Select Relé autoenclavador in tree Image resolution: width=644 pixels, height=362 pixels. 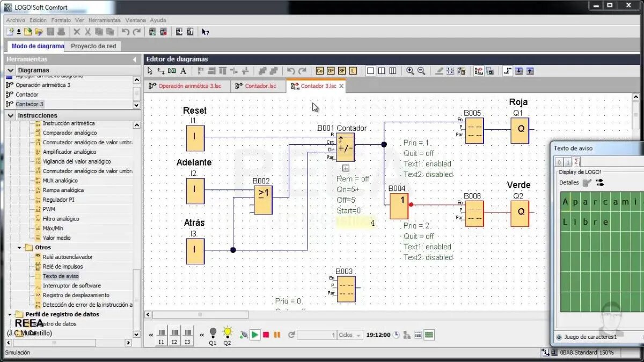tap(68, 257)
